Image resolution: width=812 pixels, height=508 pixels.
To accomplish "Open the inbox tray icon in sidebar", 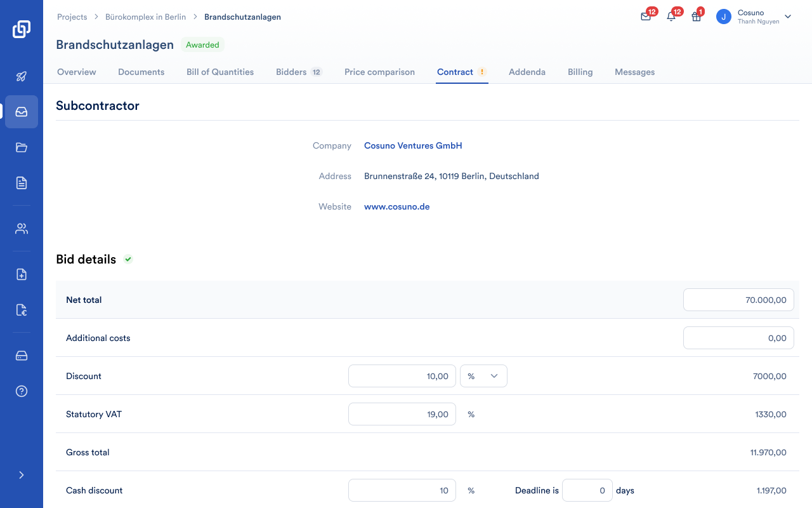I will tap(22, 112).
